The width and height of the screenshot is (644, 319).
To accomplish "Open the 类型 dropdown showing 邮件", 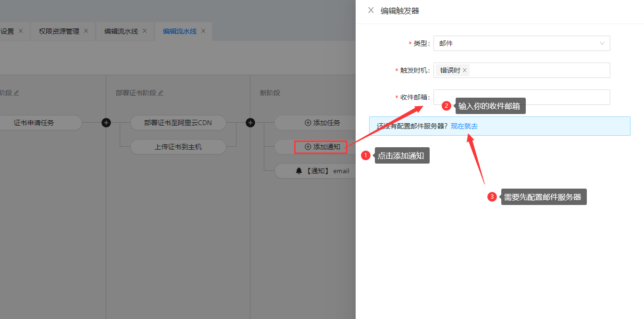I will (x=521, y=43).
